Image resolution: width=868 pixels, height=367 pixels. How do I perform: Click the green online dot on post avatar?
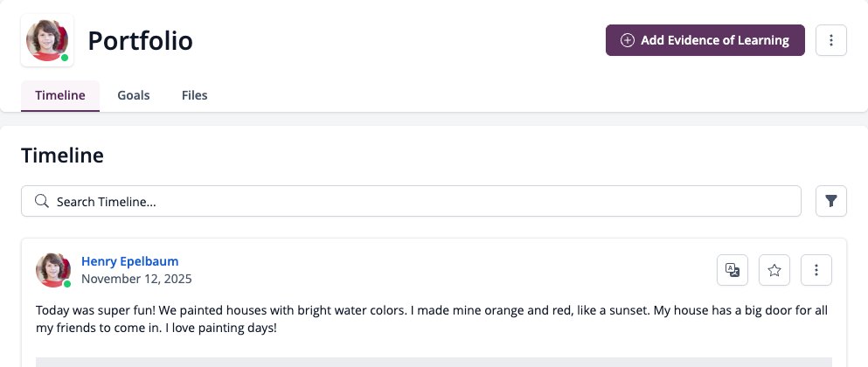67,284
